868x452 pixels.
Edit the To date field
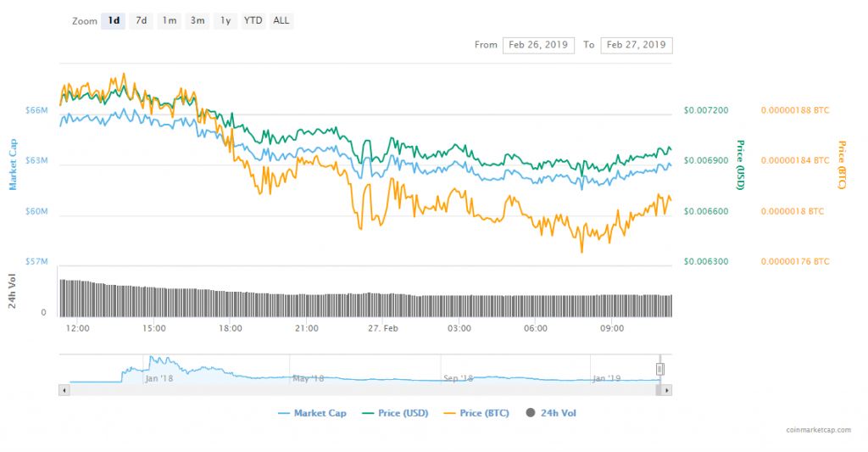(x=636, y=45)
